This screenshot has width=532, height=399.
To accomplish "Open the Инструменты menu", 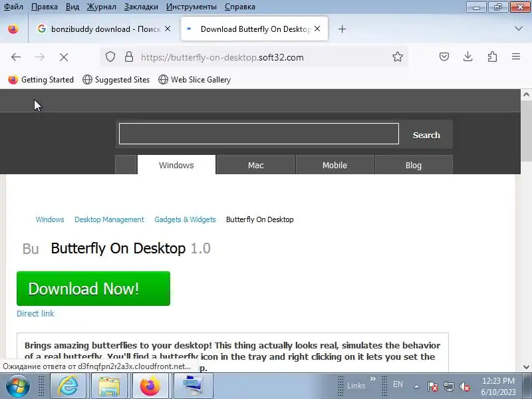I will coord(192,7).
